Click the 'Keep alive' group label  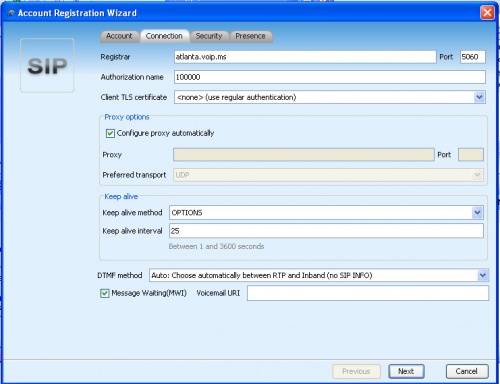(x=121, y=196)
